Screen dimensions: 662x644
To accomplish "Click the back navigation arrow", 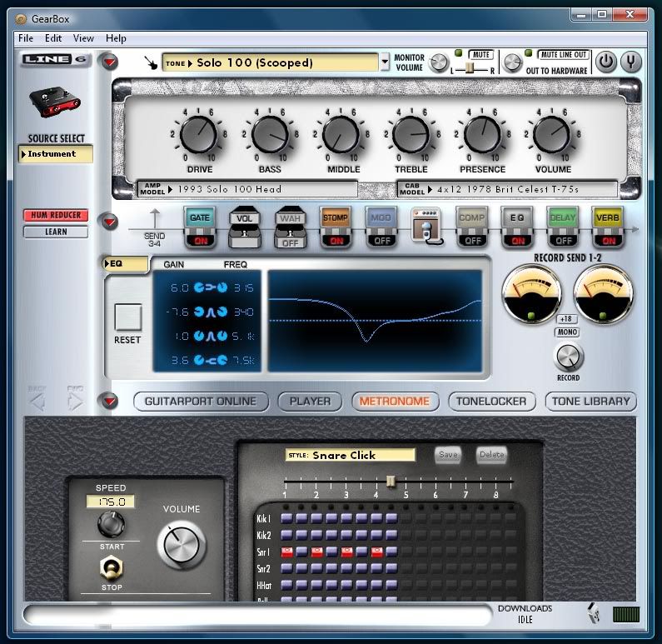I will [37, 402].
